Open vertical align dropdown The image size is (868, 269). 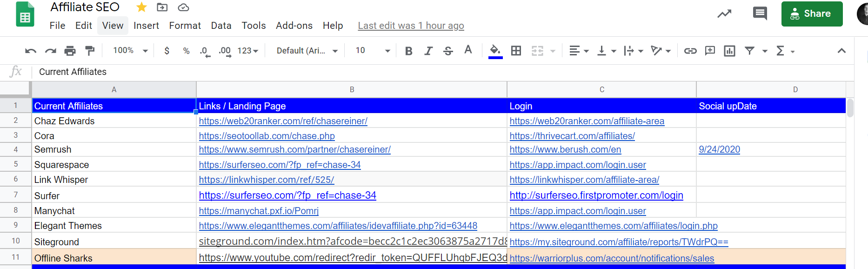607,51
